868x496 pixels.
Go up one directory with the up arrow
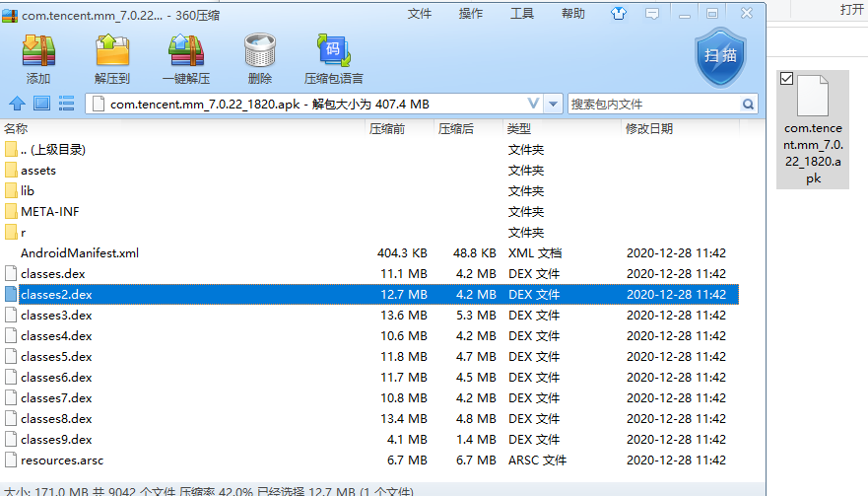click(17, 104)
